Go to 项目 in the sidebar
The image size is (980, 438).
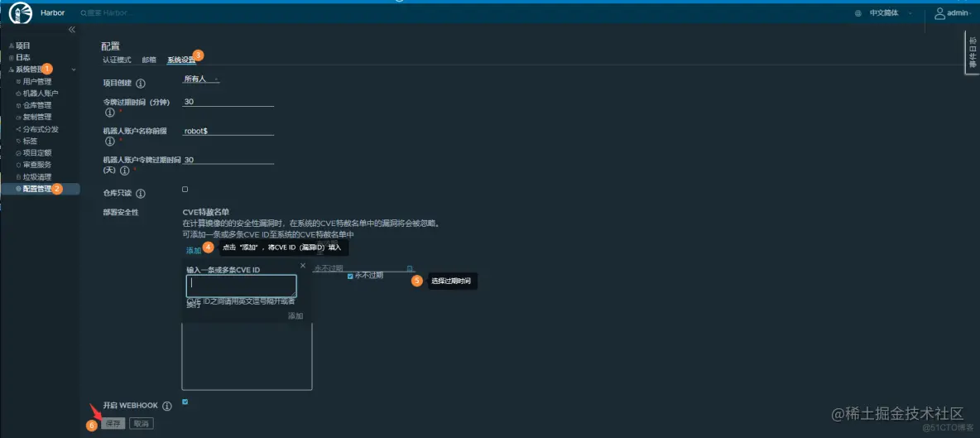23,46
